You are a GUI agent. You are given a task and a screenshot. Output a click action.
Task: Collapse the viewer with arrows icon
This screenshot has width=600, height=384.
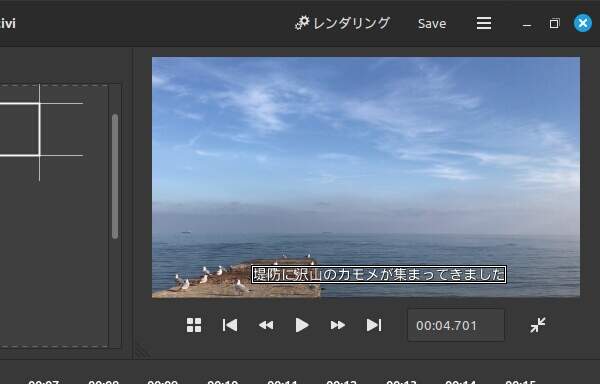pos(538,325)
